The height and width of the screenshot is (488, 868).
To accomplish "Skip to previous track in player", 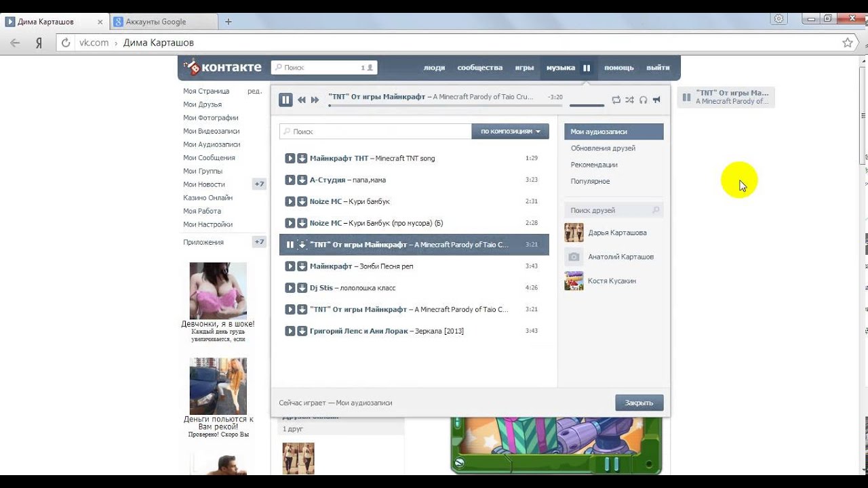I will pos(302,100).
